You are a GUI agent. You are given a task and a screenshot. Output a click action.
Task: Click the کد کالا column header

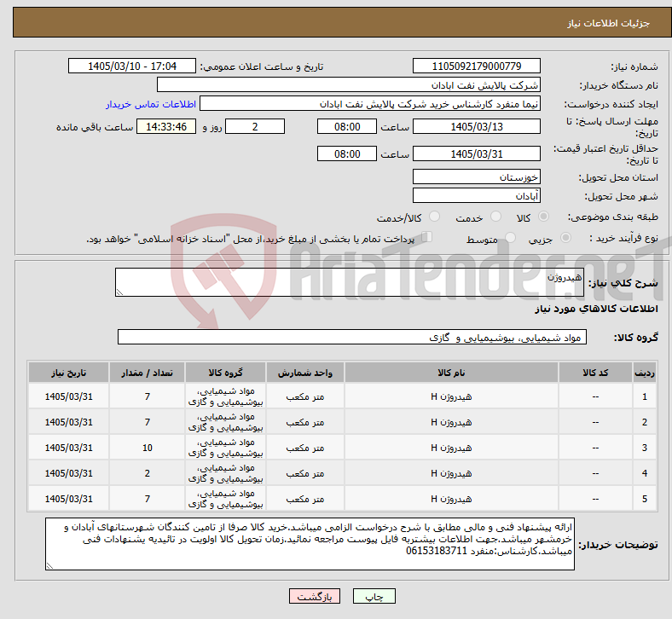click(x=595, y=373)
